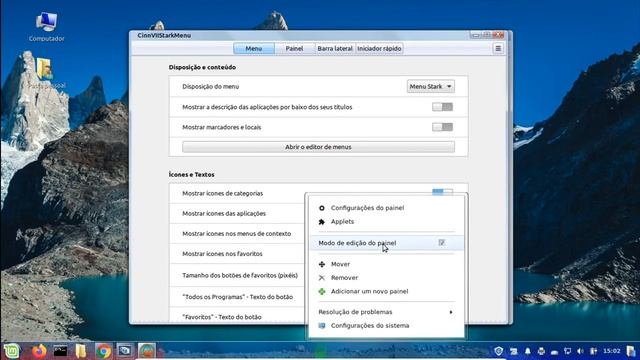Viewport: 640px width, 360px height.
Task: Click Tamanho dos botões de favoritos label
Action: pos(240,275)
